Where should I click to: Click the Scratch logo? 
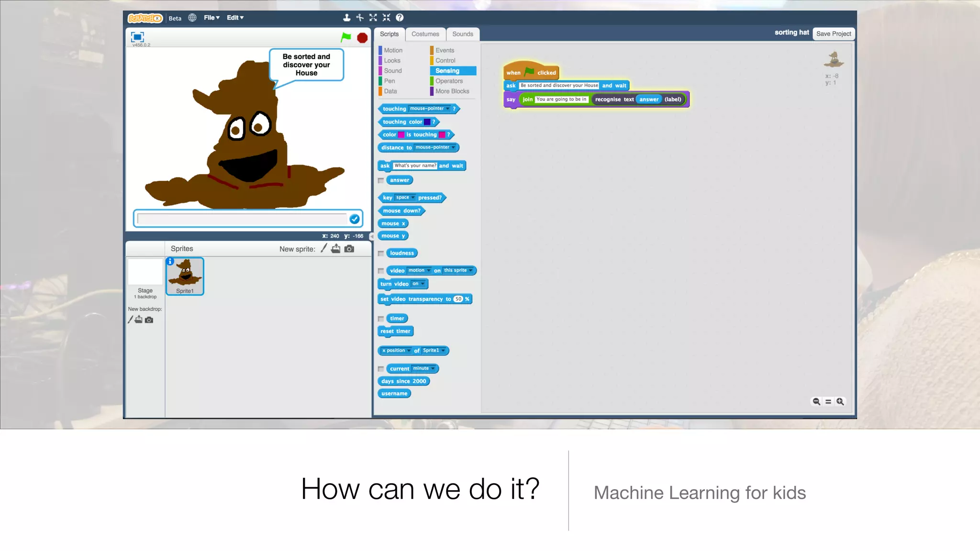pyautogui.click(x=145, y=18)
